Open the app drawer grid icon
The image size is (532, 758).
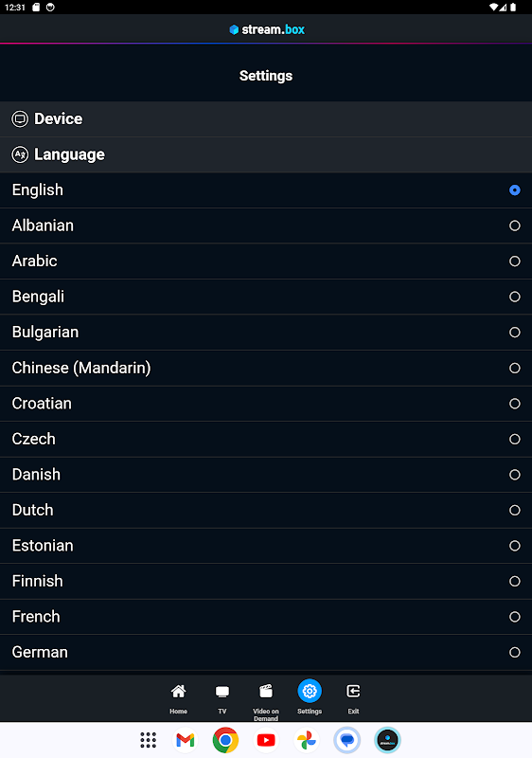(149, 740)
